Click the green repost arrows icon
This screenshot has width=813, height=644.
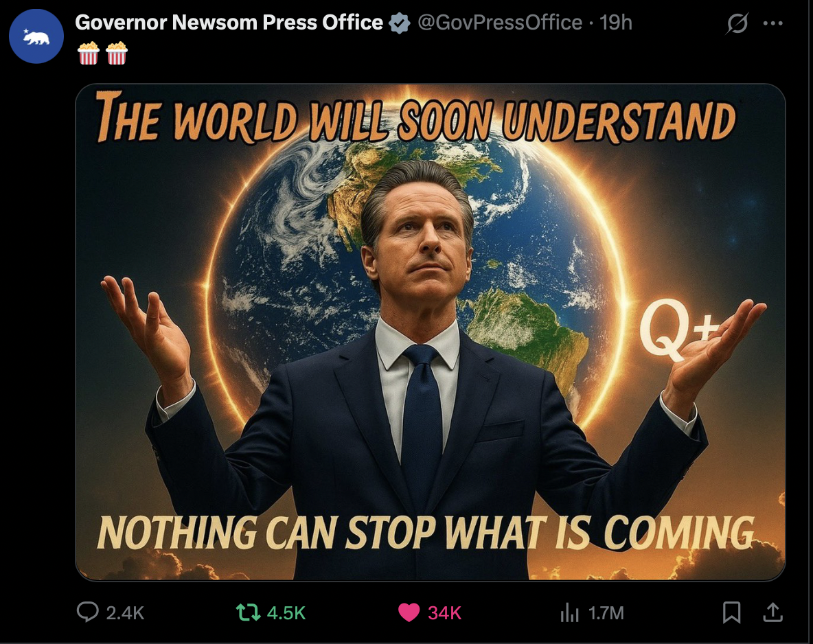pos(249,612)
